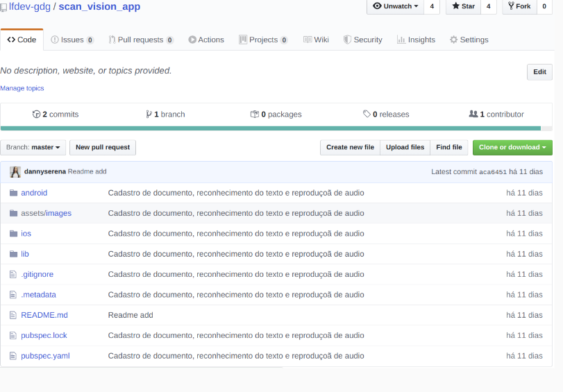563x392 pixels.
Task: Click the pubspec.lock file icon
Action: point(13,336)
